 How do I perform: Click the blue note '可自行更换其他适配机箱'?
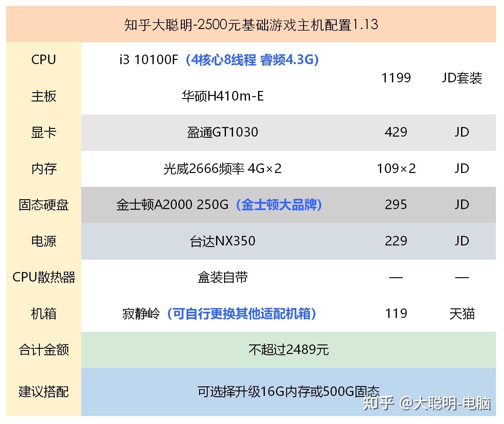(242, 314)
